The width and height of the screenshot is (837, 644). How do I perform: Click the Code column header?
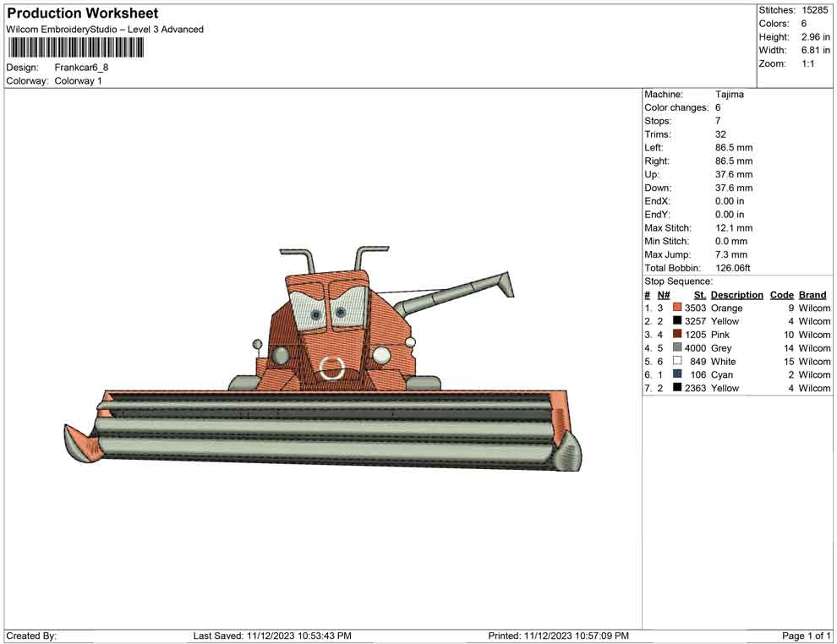click(x=782, y=295)
